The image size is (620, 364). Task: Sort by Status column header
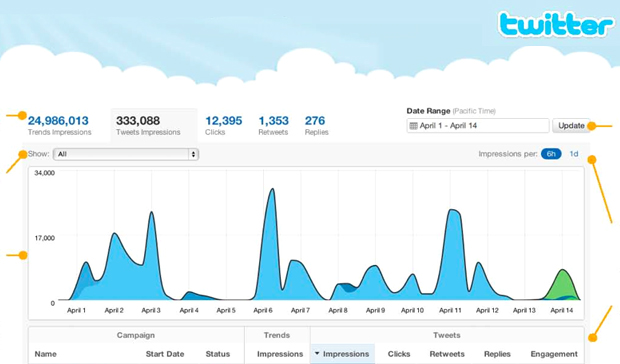tap(217, 354)
